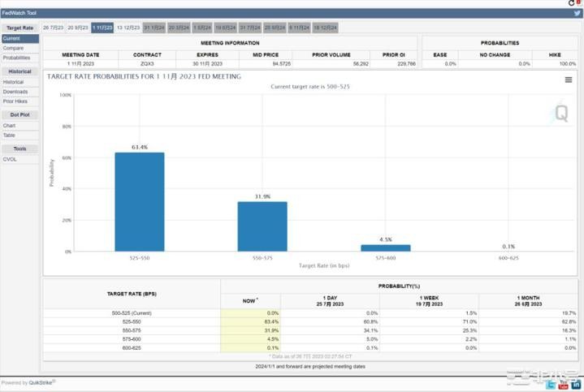Image resolution: width=584 pixels, height=392 pixels.
Task: Open the Dot Plot Chart link
Action: (x=9, y=126)
